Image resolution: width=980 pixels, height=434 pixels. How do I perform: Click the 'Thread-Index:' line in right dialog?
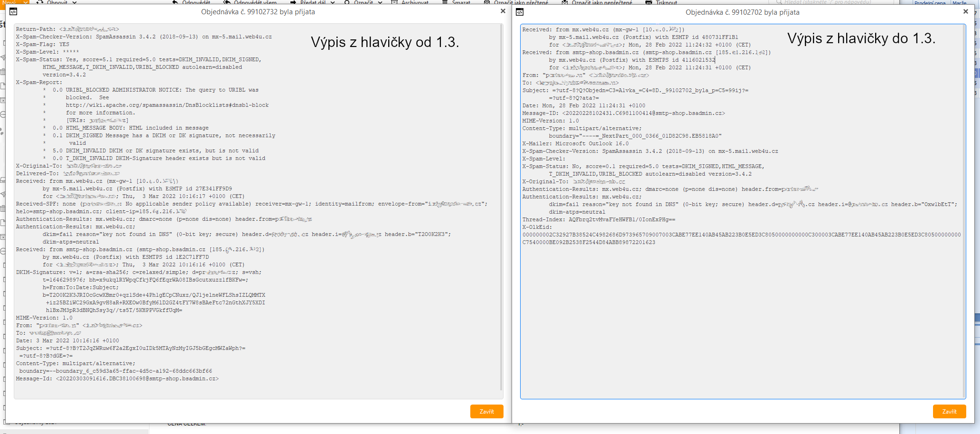(598, 219)
